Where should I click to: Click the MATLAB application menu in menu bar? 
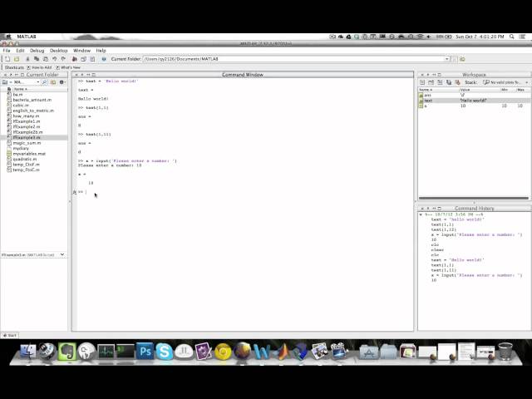27,37
